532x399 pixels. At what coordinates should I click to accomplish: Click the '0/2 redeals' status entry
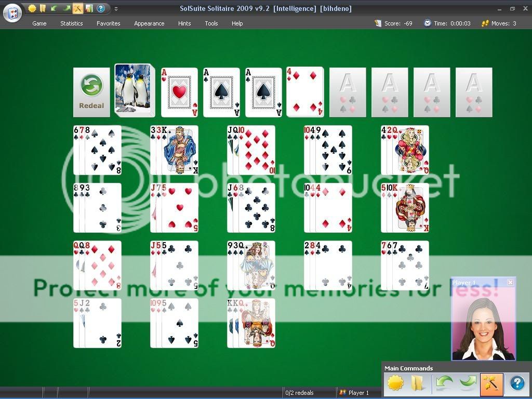300,393
